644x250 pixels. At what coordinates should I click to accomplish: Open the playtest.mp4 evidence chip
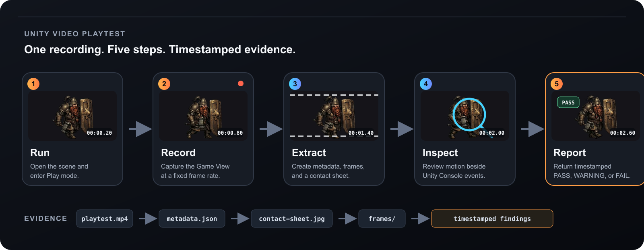pos(105,219)
